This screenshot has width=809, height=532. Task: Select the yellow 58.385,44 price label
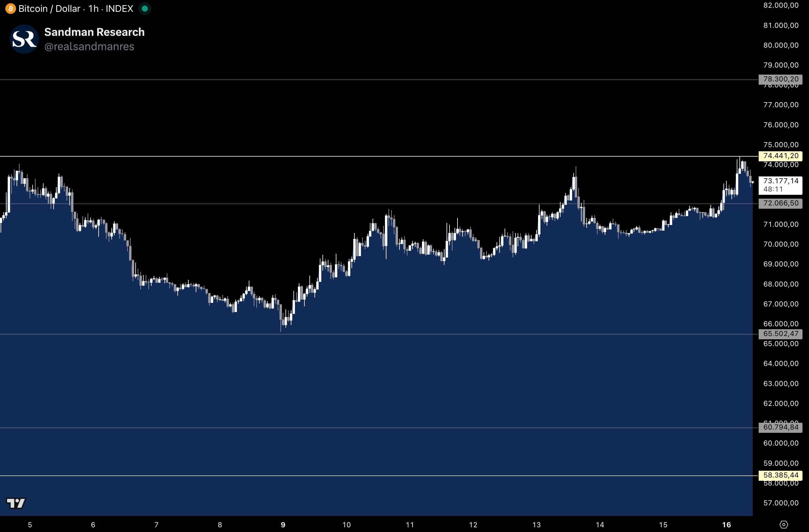(781, 475)
